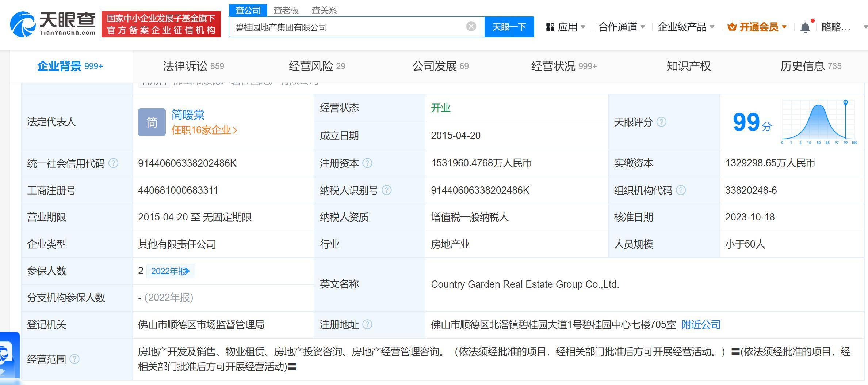Click help icon next to 统一社会信用代码
This screenshot has width=868, height=385.
[x=114, y=163]
